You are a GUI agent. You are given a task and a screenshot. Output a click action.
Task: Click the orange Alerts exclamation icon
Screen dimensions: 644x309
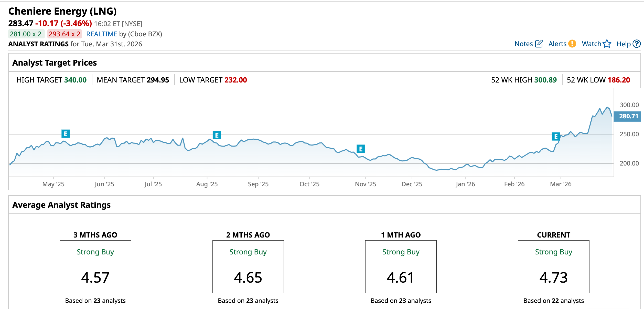(x=572, y=44)
